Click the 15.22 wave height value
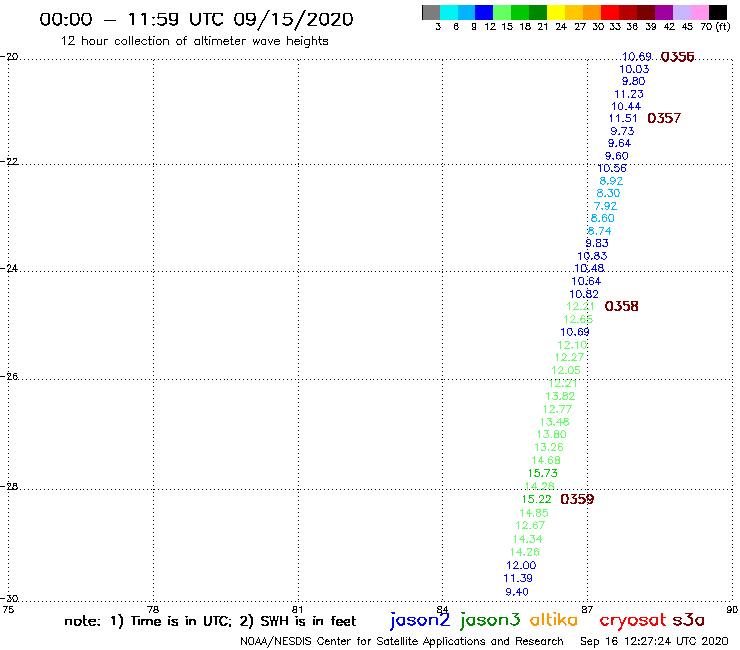Image resolution: width=740 pixels, height=650 pixels. click(537, 499)
